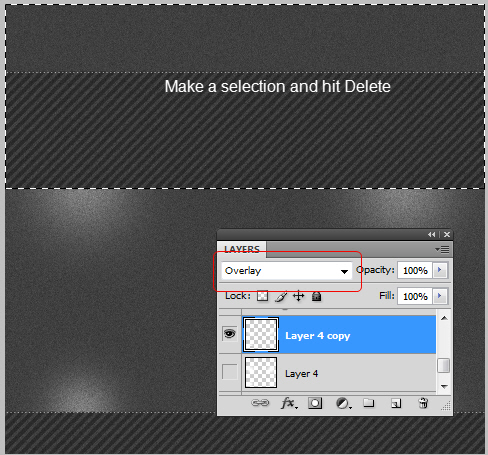Select the Layer 4 layer name
The width and height of the screenshot is (488, 455).
301,374
